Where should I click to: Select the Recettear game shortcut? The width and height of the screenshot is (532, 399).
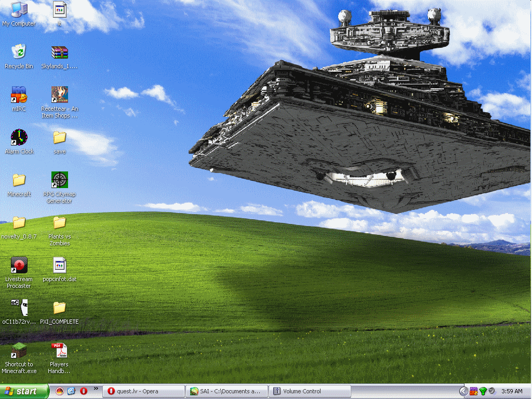(60, 95)
